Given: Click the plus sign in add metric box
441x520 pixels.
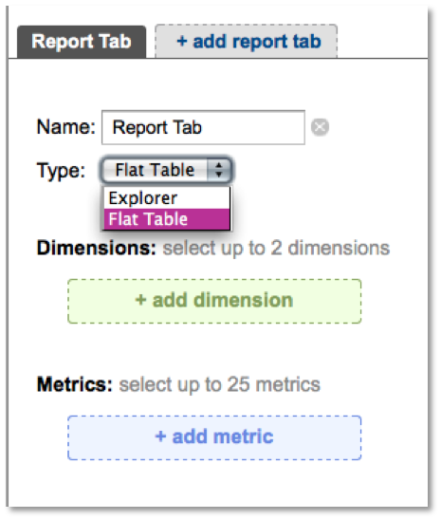Looking at the screenshot, I should click(x=160, y=436).
